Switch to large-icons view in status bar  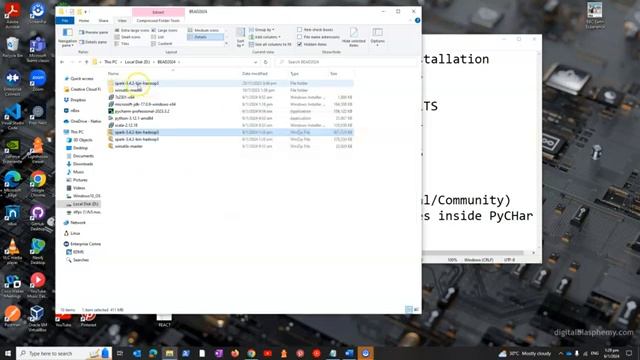pos(416,310)
